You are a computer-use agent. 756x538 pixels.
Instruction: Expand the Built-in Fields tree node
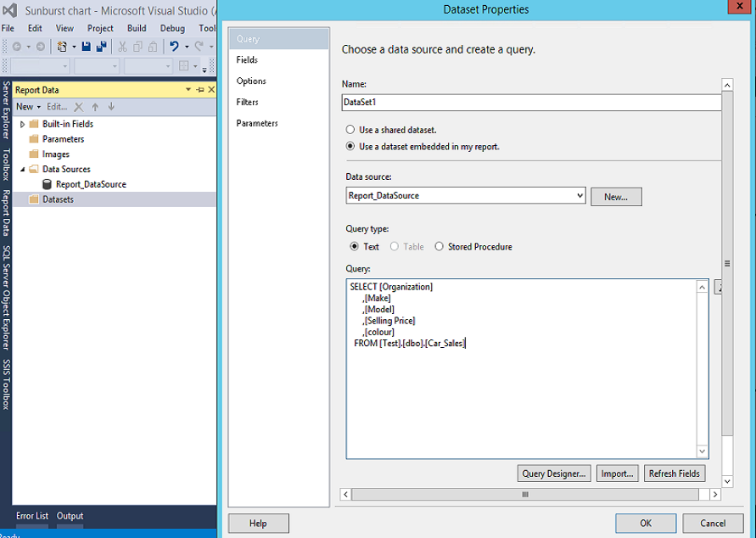[22, 125]
